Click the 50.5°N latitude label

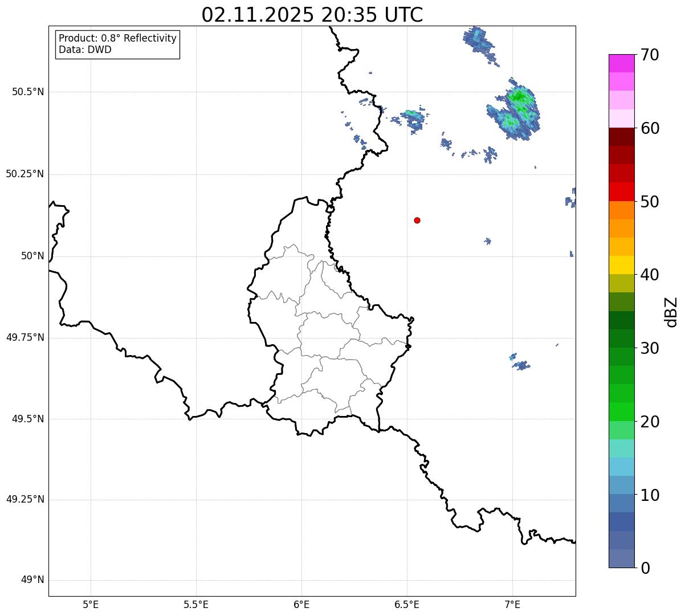tap(28, 92)
